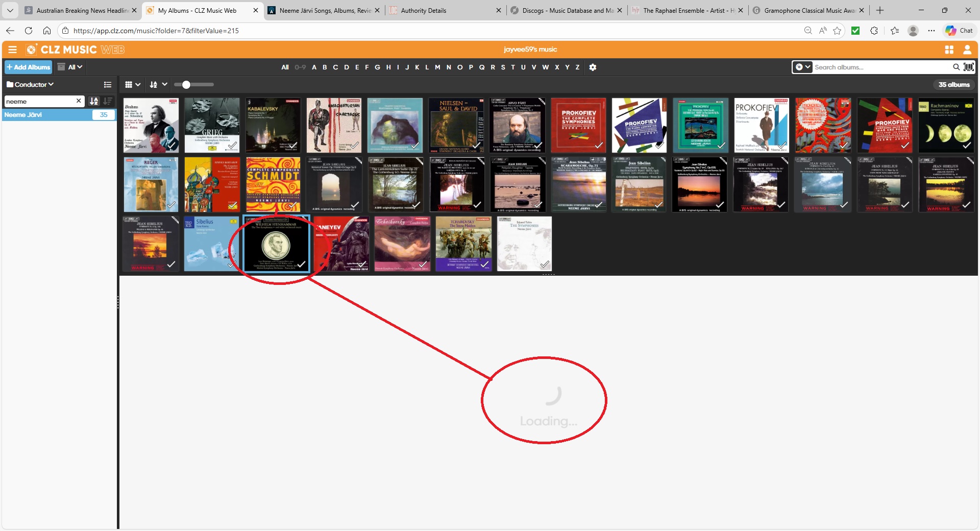The image size is (980, 531).
Task: Open the account user icon in orange header
Action: point(967,50)
